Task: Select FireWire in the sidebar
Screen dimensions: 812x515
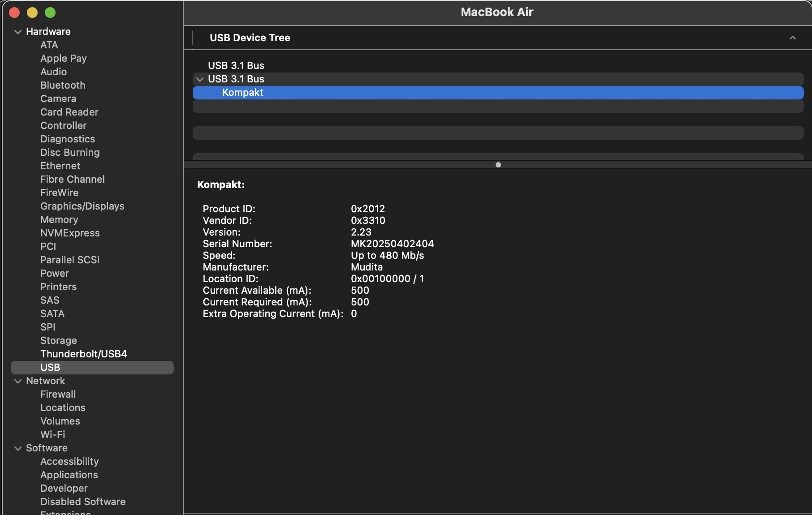Action: (x=60, y=193)
